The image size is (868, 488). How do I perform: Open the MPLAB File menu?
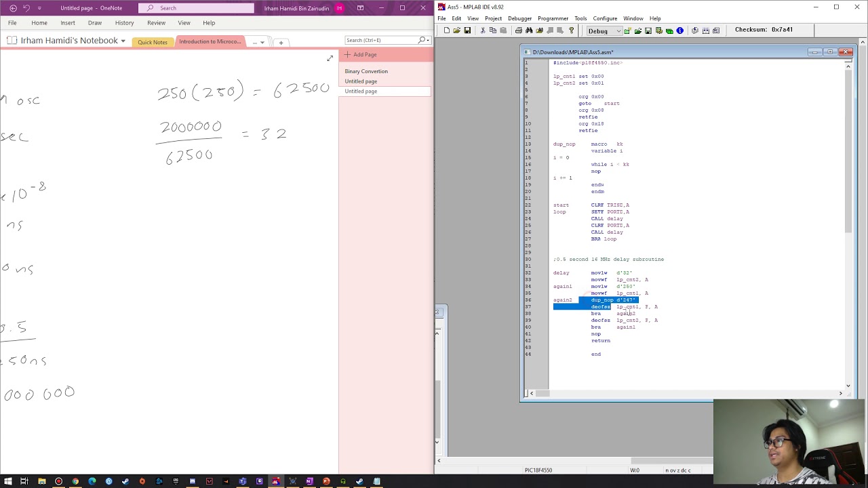(441, 18)
